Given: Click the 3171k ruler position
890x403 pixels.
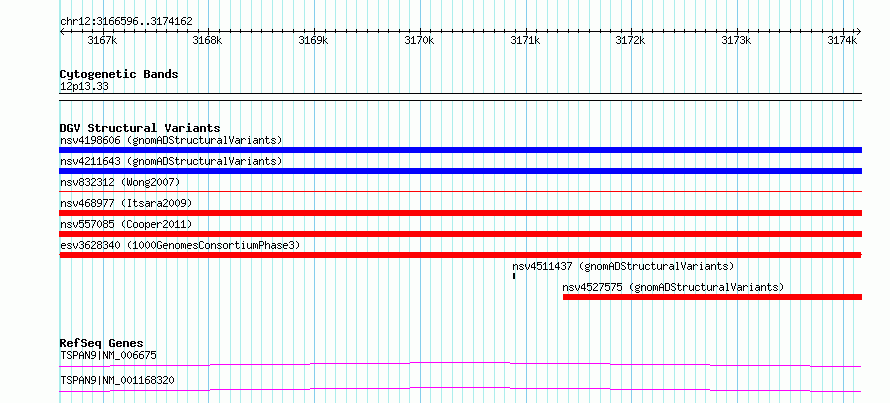Looking at the screenshot, I should coord(526,41).
